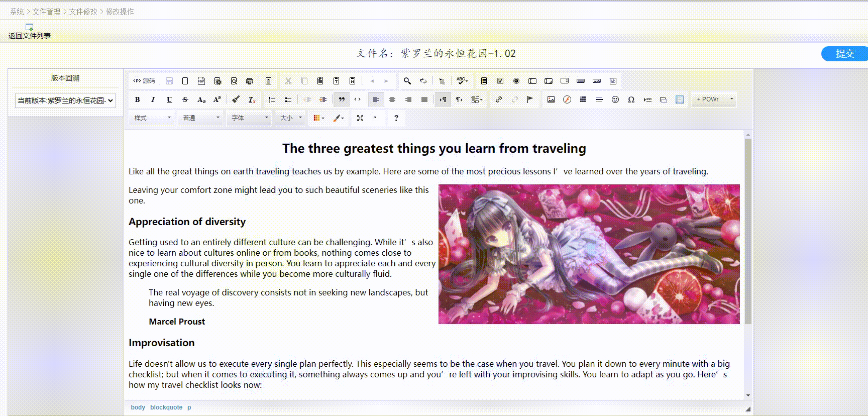Toggle bold formatting

click(x=137, y=99)
